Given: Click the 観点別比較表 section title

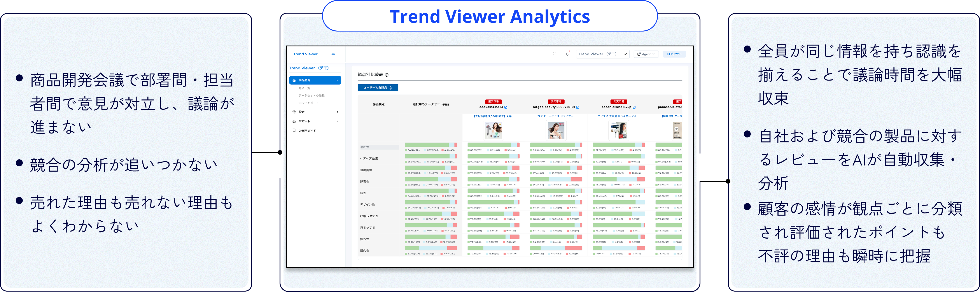Looking at the screenshot, I should [370, 75].
